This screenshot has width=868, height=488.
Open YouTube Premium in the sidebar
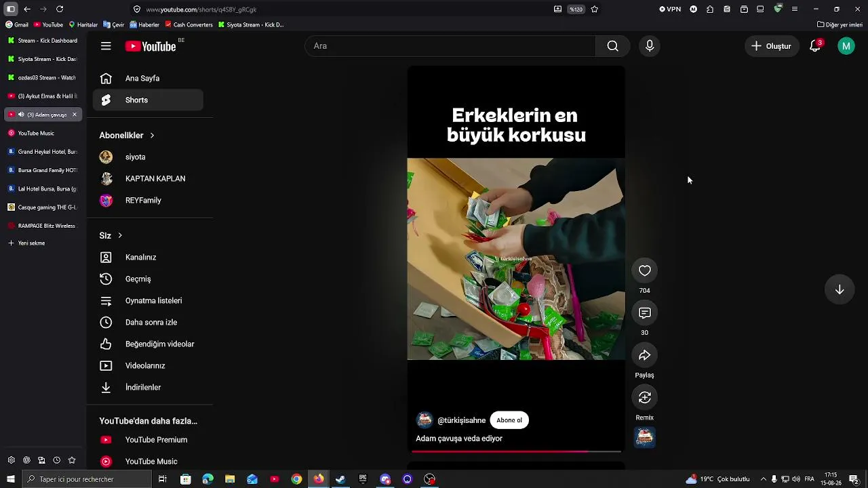pyautogui.click(x=148, y=440)
